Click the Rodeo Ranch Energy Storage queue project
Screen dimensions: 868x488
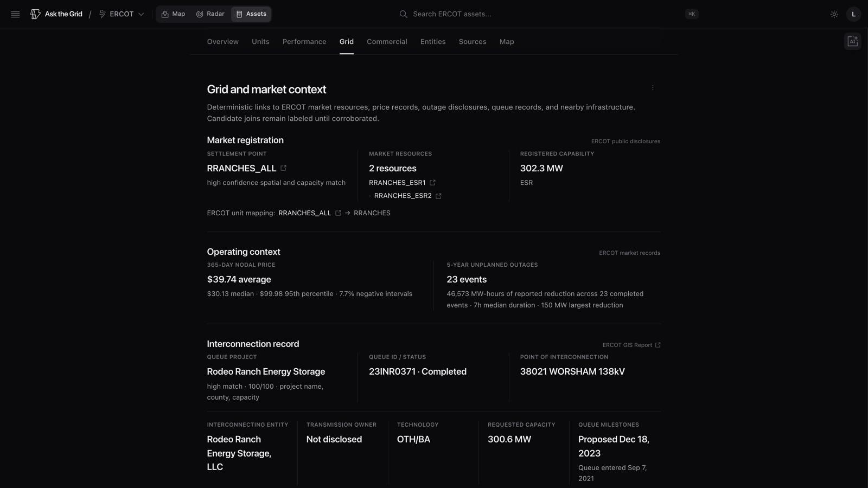[266, 371]
